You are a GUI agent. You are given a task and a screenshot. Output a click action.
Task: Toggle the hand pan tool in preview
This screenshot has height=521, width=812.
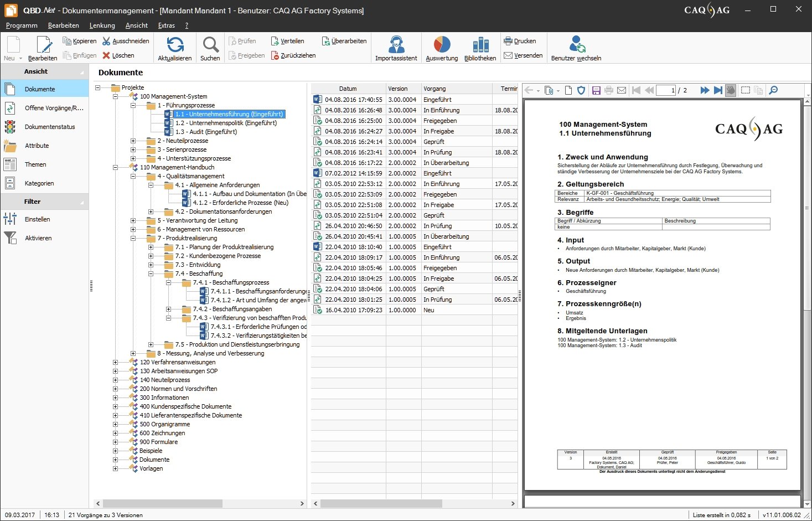(731, 90)
